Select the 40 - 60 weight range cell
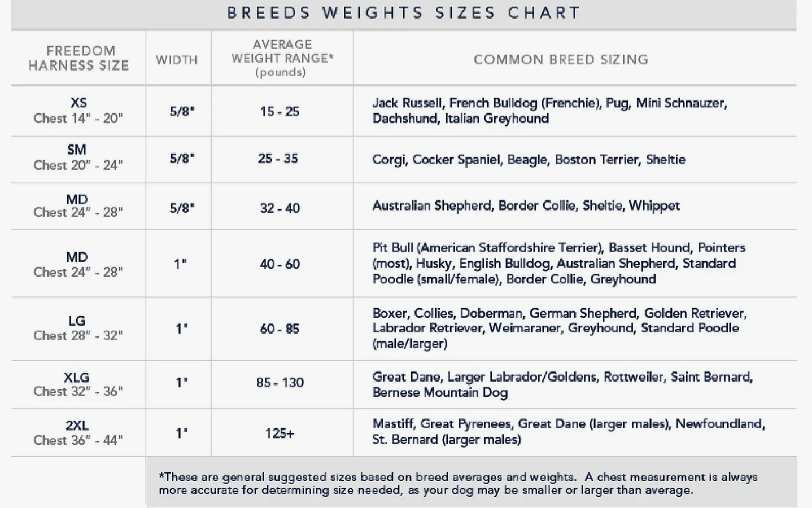The image size is (812, 508). pos(280,264)
